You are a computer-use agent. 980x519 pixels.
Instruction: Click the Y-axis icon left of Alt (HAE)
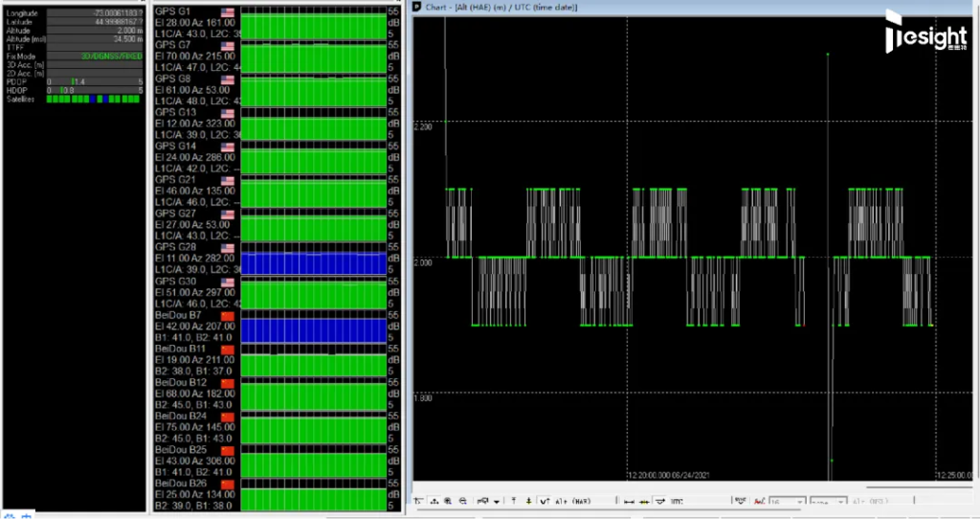(x=545, y=501)
